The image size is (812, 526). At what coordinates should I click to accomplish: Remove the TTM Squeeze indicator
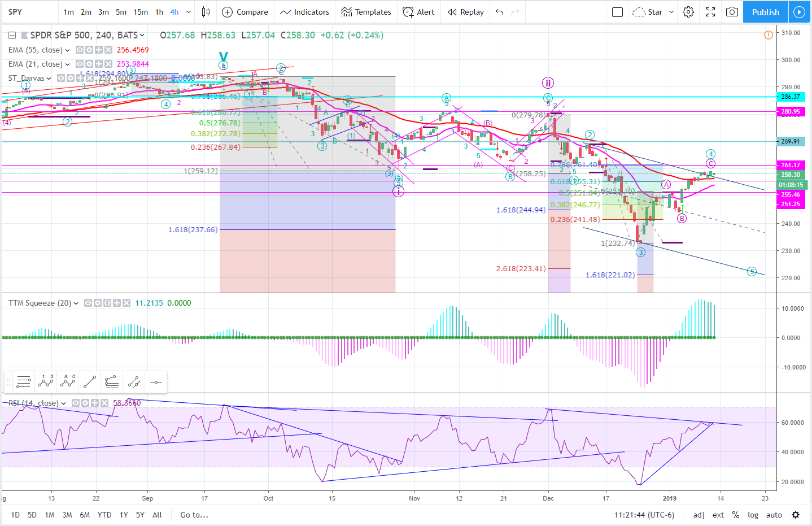[x=126, y=303]
